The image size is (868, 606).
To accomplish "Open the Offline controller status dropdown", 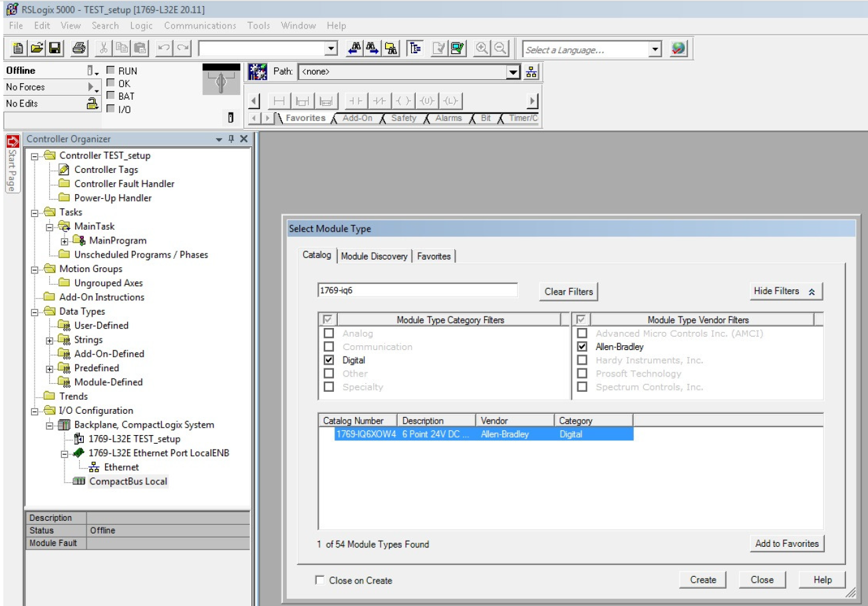I will 92,71.
